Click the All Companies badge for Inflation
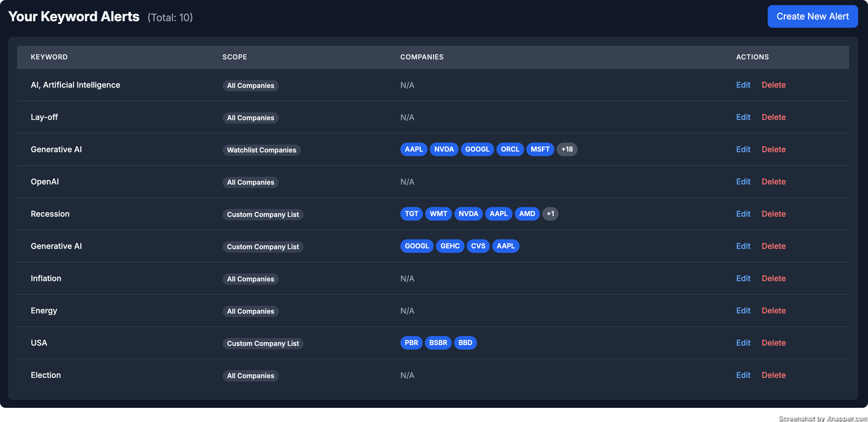 (x=250, y=279)
